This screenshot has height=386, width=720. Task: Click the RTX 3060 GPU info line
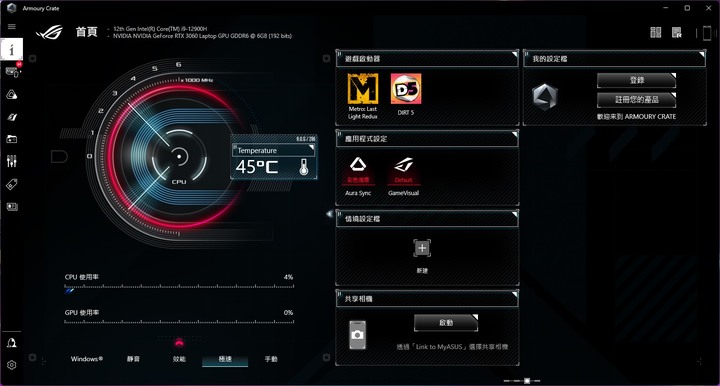[202, 36]
